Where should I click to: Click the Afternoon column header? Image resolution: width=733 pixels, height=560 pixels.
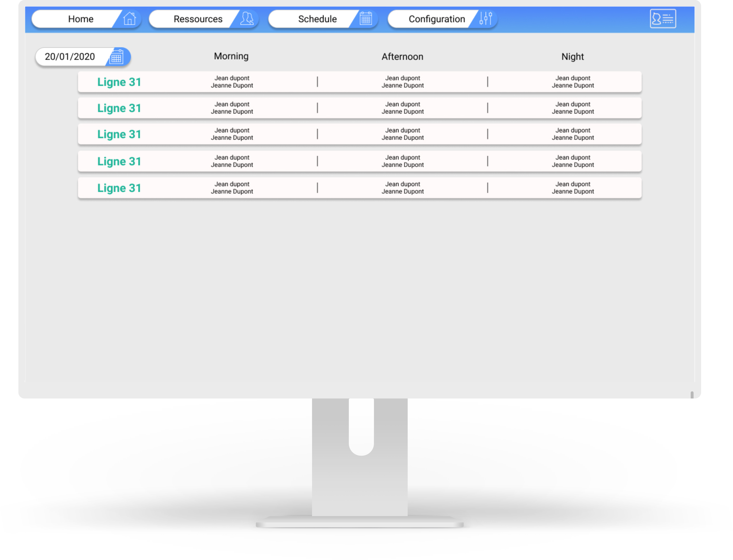click(402, 57)
